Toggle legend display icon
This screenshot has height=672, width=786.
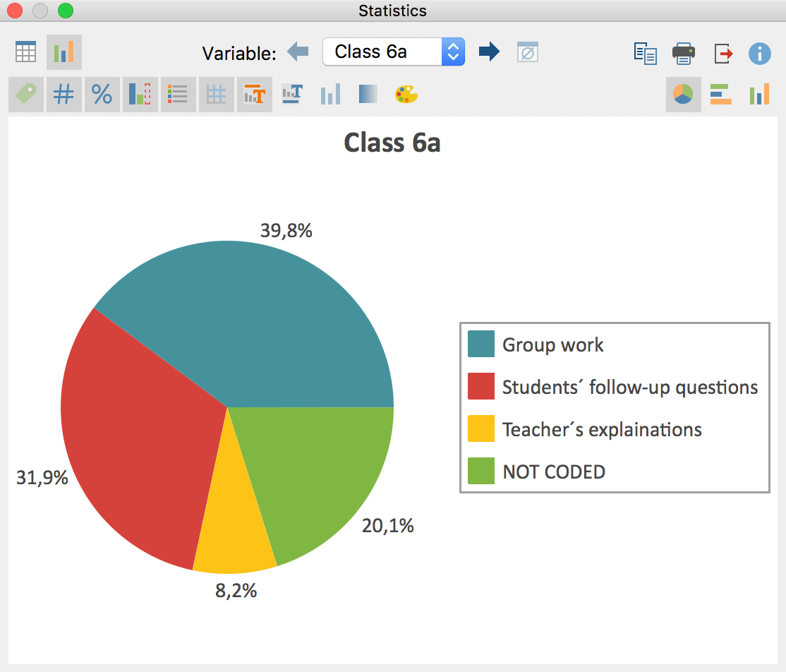pyautogui.click(x=178, y=95)
